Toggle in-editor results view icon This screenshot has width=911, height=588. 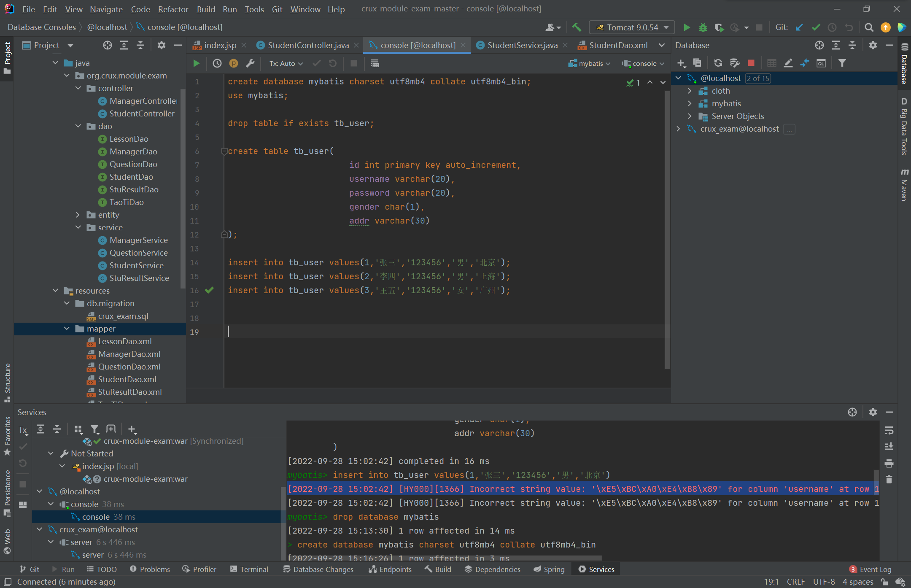[x=375, y=63]
